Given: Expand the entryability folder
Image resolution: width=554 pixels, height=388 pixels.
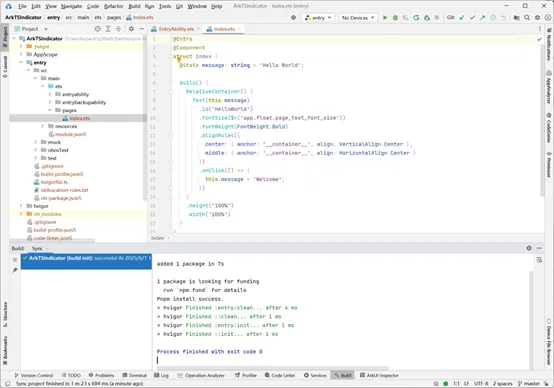Looking at the screenshot, I should [x=50, y=94].
